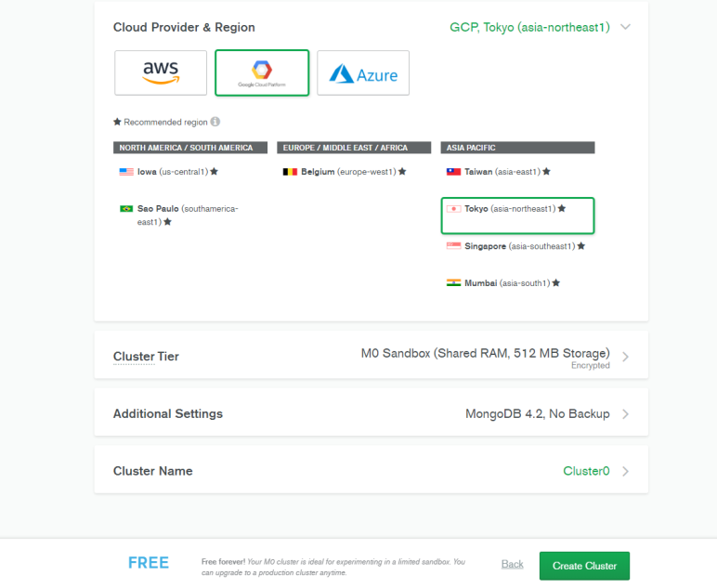
Task: Open the Cluster Tier section header
Action: tap(146, 356)
